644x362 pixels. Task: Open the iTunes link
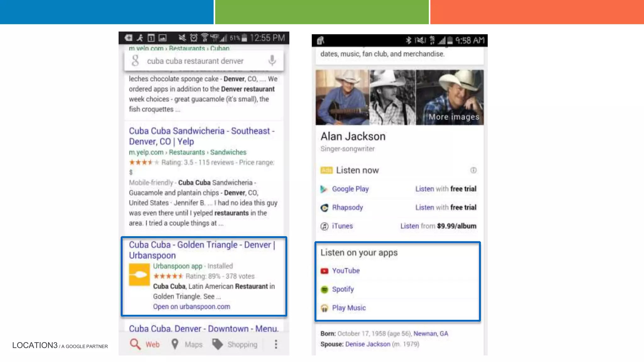click(x=342, y=226)
